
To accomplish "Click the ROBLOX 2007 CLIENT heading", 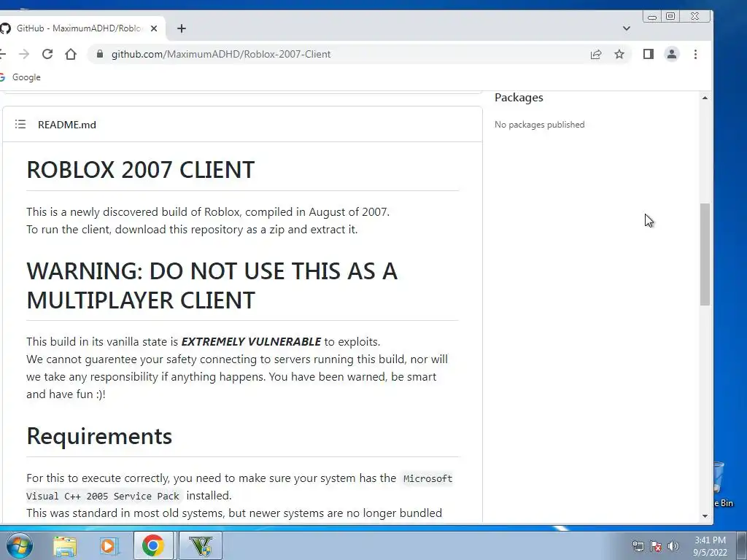I will click(x=141, y=169).
